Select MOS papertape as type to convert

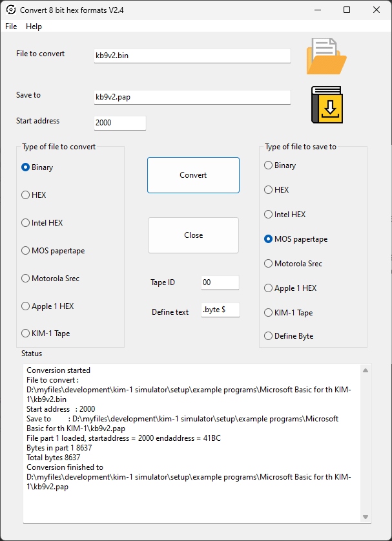[x=53, y=251]
